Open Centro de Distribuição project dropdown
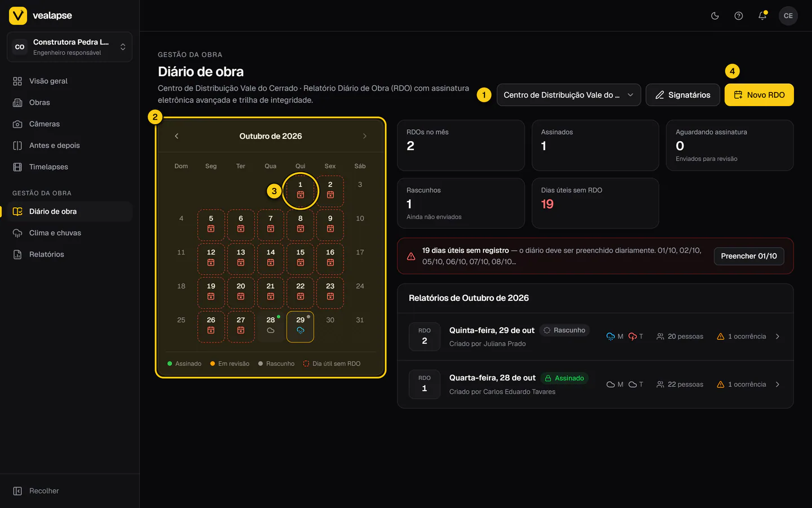Viewport: 812px width, 508px height. click(x=568, y=95)
